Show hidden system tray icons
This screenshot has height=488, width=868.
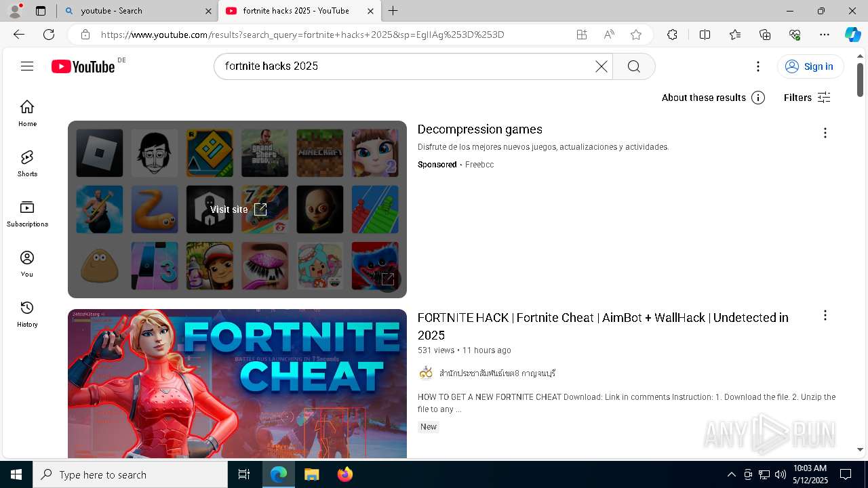tap(731, 474)
